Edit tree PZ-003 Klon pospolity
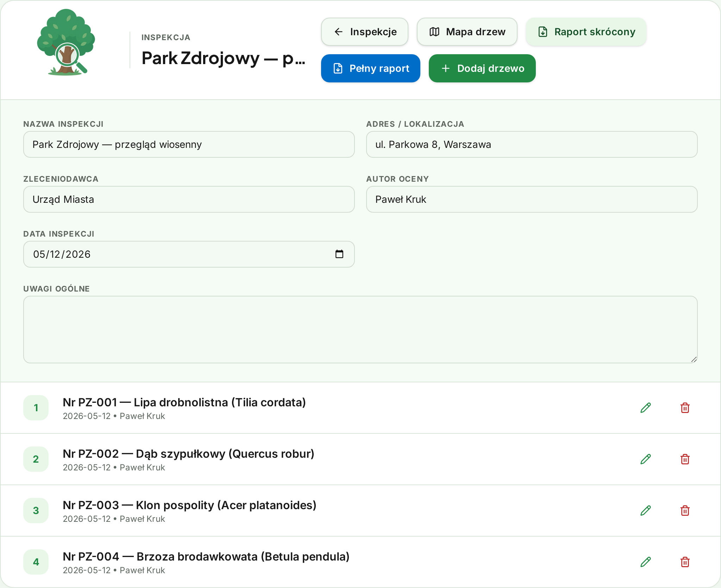 tap(646, 511)
